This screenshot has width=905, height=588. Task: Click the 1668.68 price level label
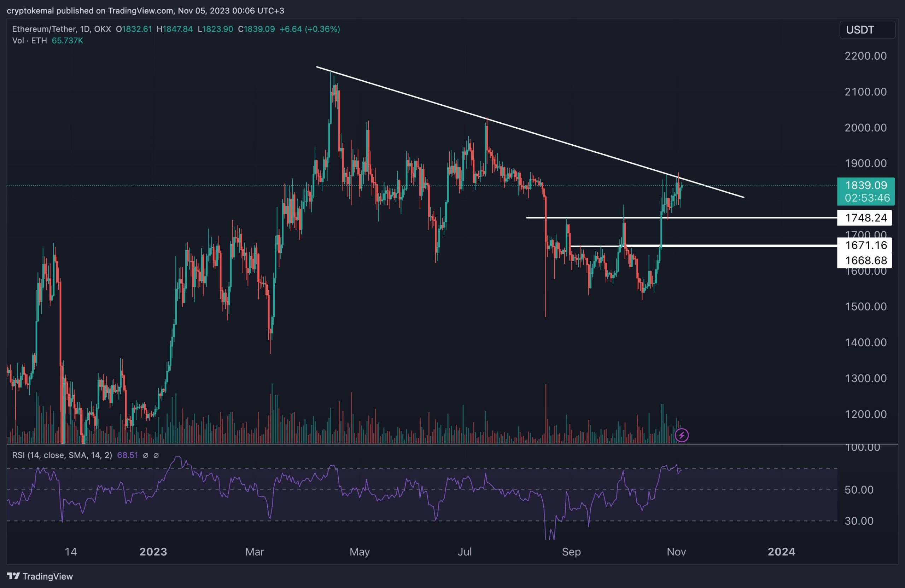865,261
